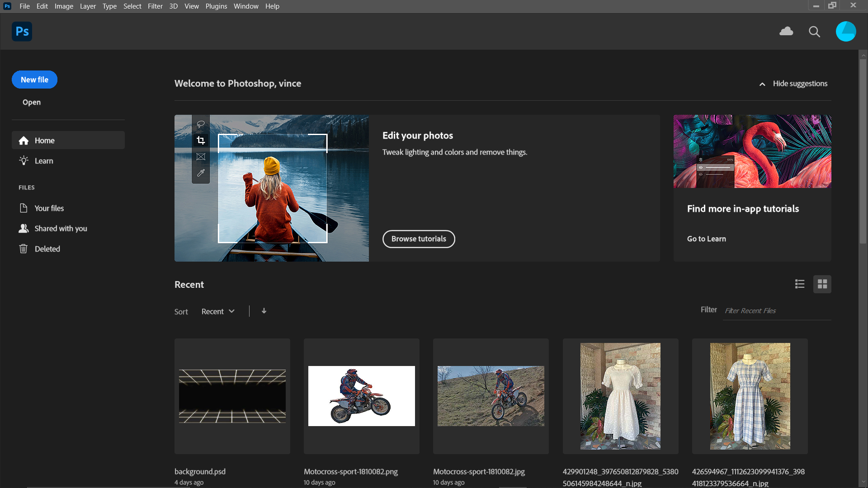Open the Deleted files section
This screenshot has width=868, height=488.
(47, 249)
